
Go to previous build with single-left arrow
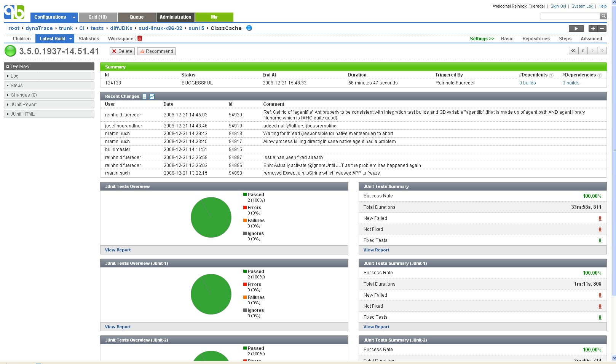(x=583, y=51)
